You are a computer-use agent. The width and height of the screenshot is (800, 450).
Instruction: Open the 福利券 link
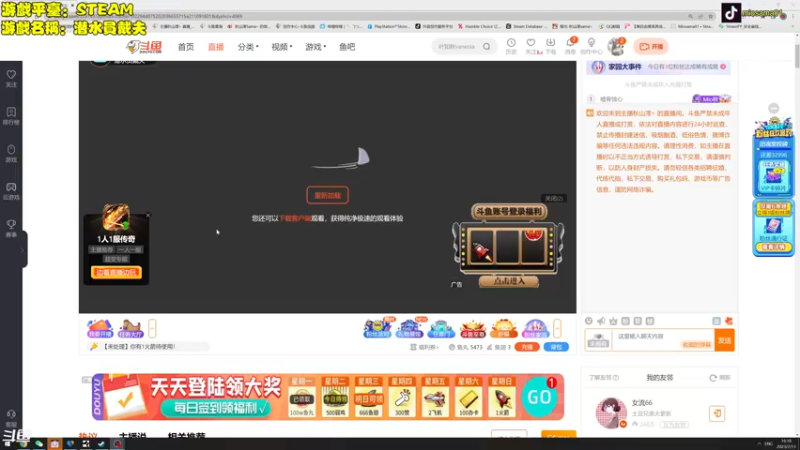coord(424,347)
